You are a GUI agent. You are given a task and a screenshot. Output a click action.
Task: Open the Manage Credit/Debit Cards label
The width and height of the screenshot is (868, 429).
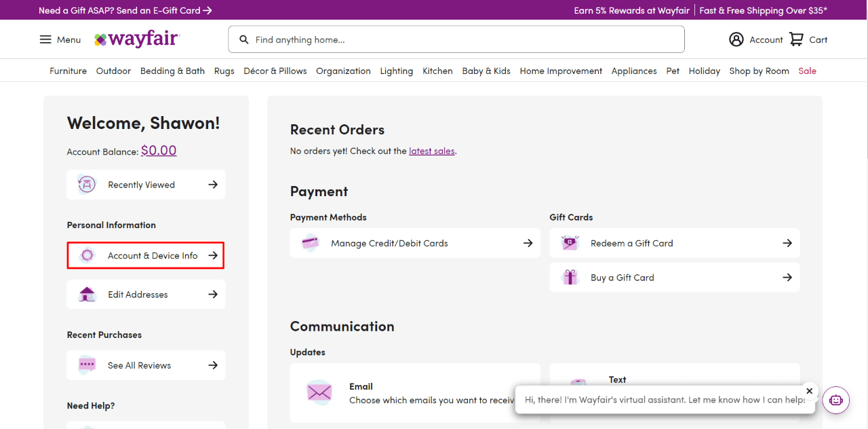click(389, 243)
